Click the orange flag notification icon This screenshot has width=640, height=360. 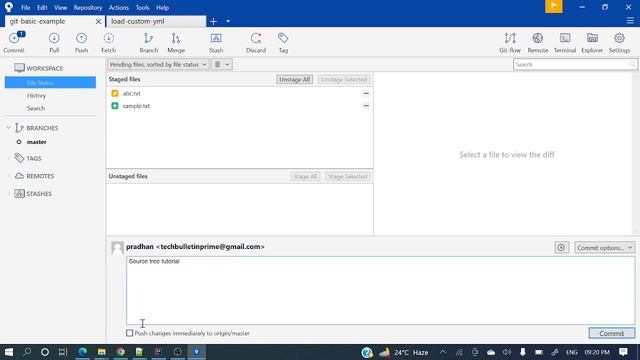coord(553,6)
